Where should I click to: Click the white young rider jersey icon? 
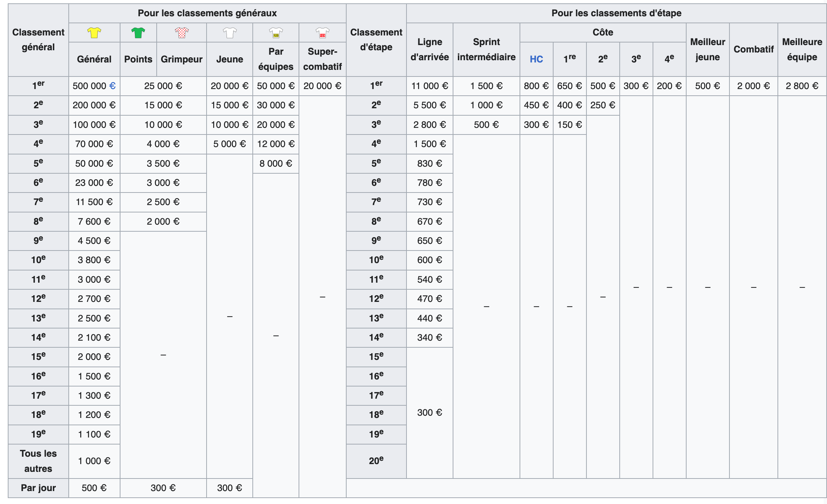229,33
